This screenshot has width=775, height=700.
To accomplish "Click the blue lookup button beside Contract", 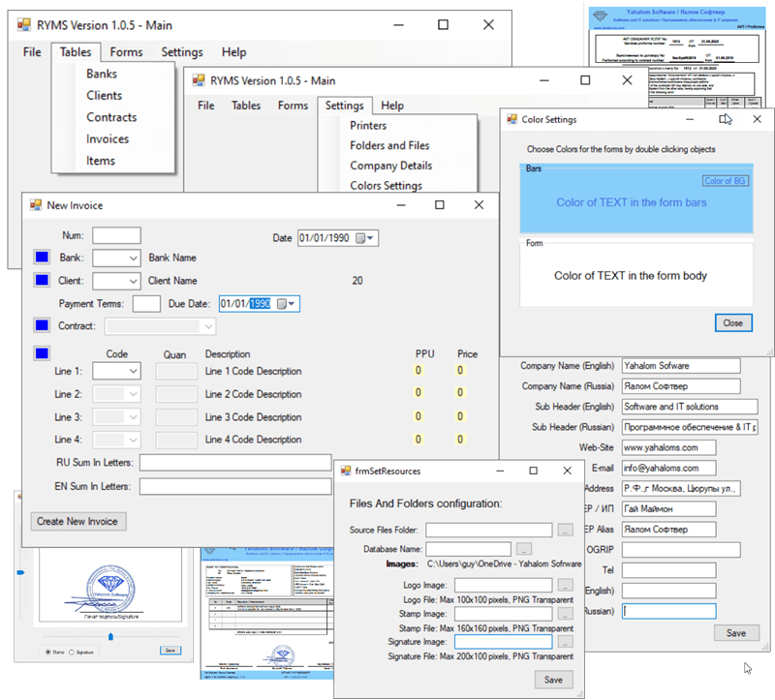I will [x=42, y=325].
